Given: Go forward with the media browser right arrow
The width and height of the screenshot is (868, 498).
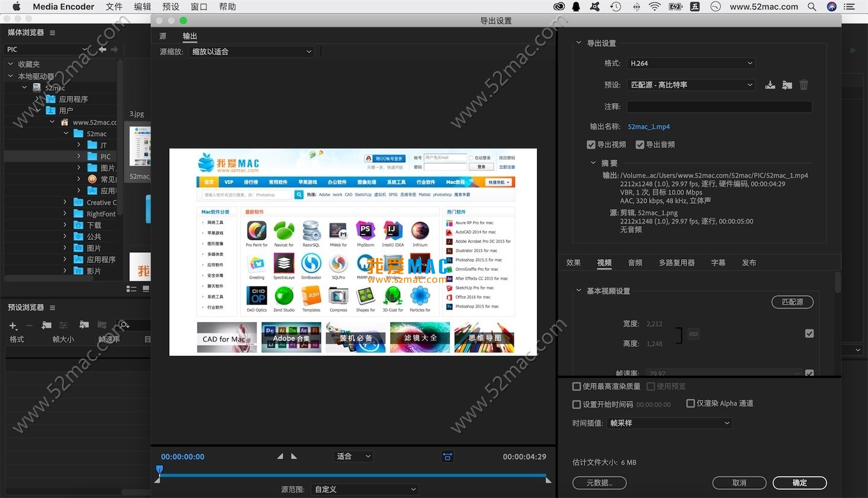Looking at the screenshot, I should (114, 49).
